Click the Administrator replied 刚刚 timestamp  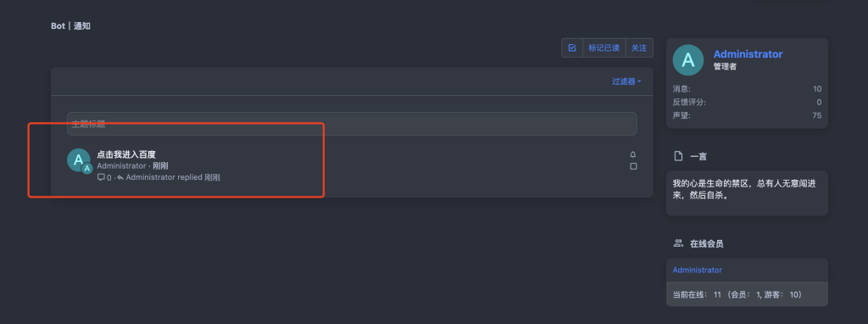pos(213,177)
